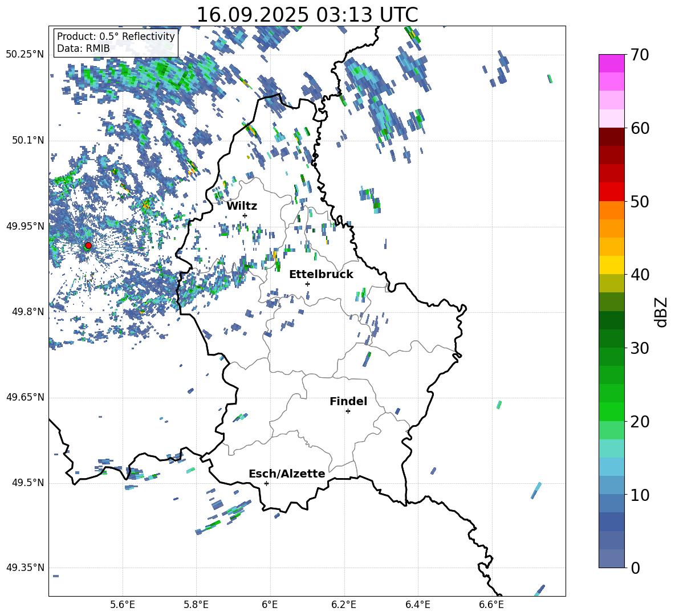Image resolution: width=675 pixels, height=616 pixels.
Task: Click the latitude label 50.25°N
Action: (x=25, y=55)
